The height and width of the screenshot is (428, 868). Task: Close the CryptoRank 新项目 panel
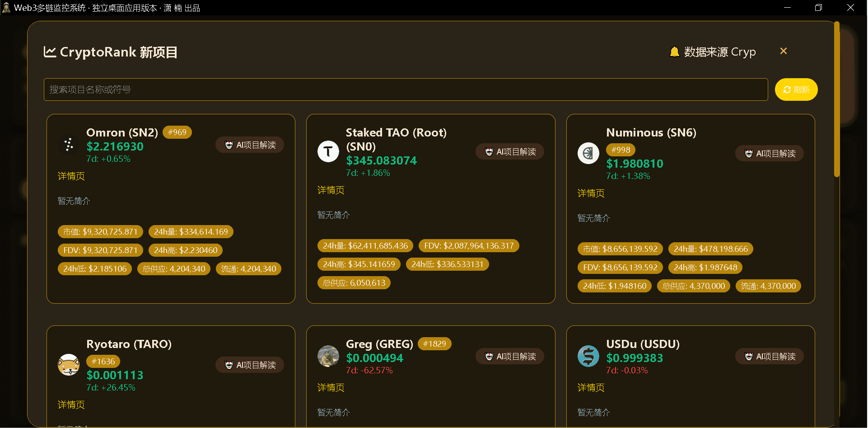(784, 51)
